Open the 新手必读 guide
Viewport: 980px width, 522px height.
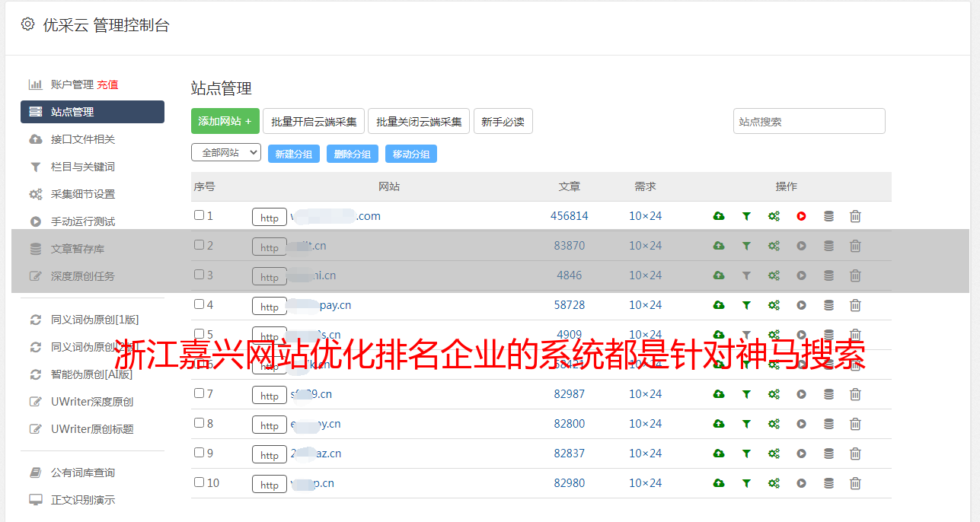503,121
